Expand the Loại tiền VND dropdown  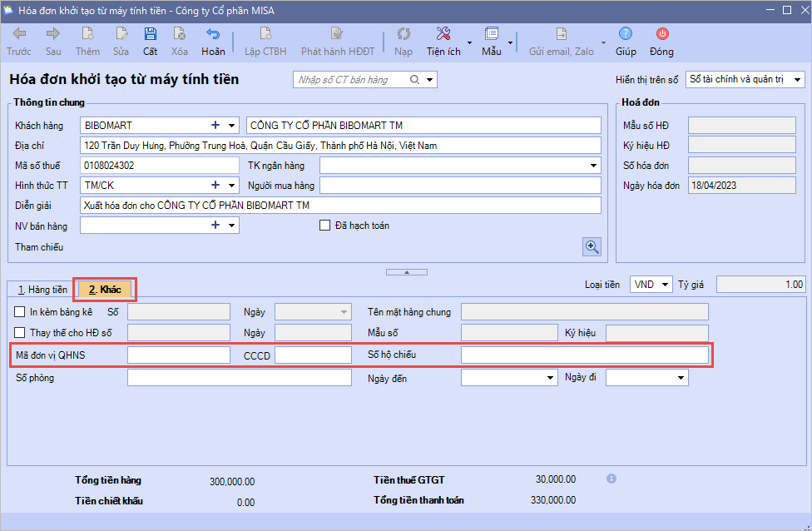pyautogui.click(x=664, y=285)
